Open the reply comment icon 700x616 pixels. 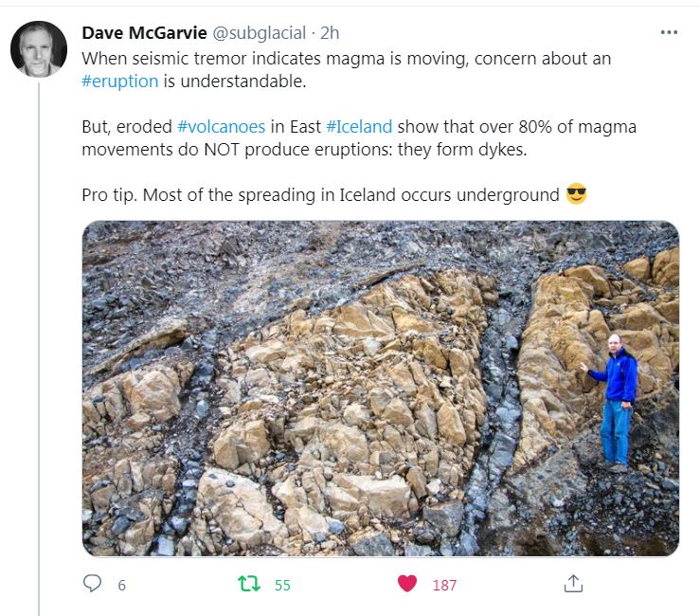coord(93,584)
